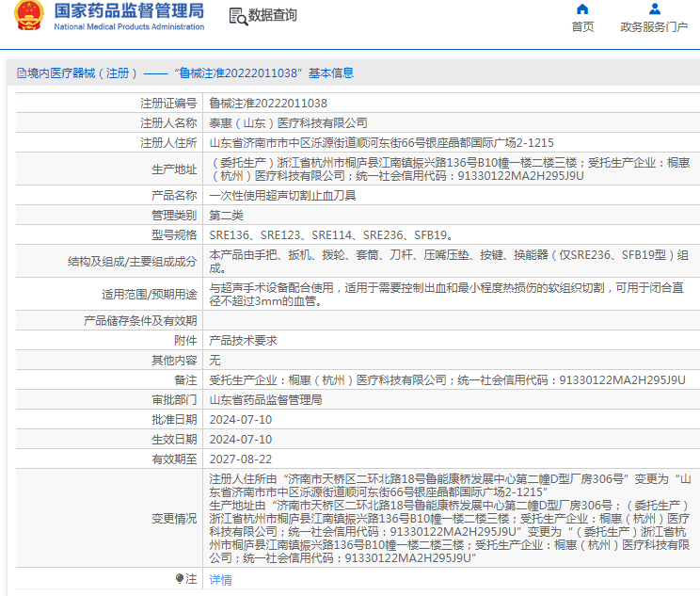
Task: Open 政务服务门户 text link
Action: (654, 26)
